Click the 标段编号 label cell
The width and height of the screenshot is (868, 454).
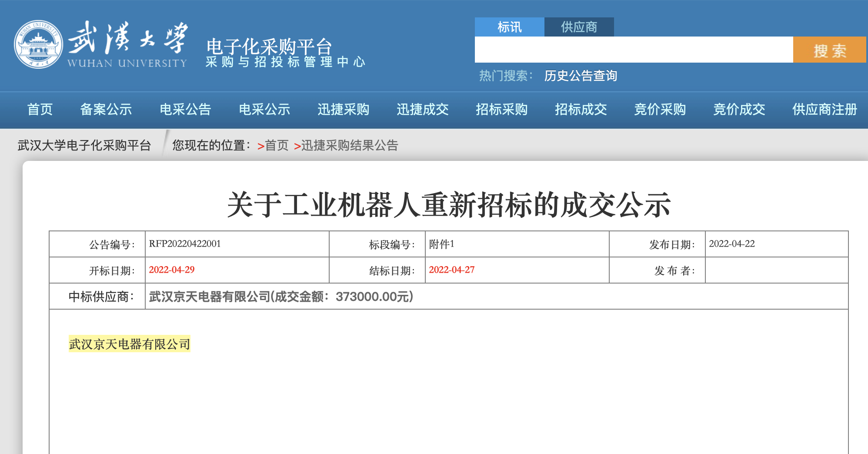pyautogui.click(x=377, y=244)
